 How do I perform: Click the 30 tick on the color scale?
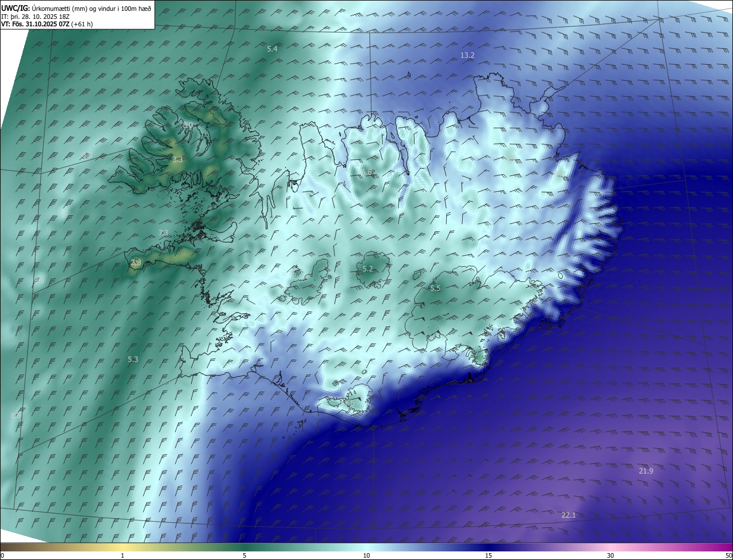pos(610,555)
